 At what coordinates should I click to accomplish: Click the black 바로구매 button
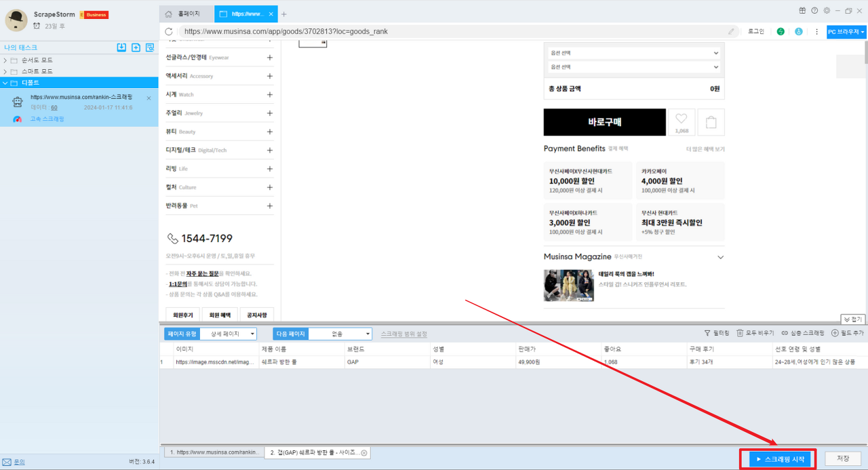point(604,122)
